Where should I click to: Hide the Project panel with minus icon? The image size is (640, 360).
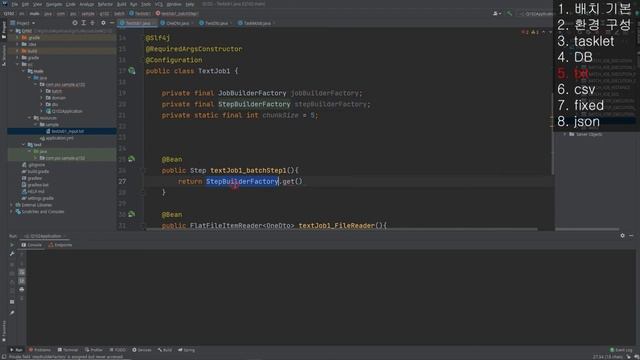coord(112,23)
